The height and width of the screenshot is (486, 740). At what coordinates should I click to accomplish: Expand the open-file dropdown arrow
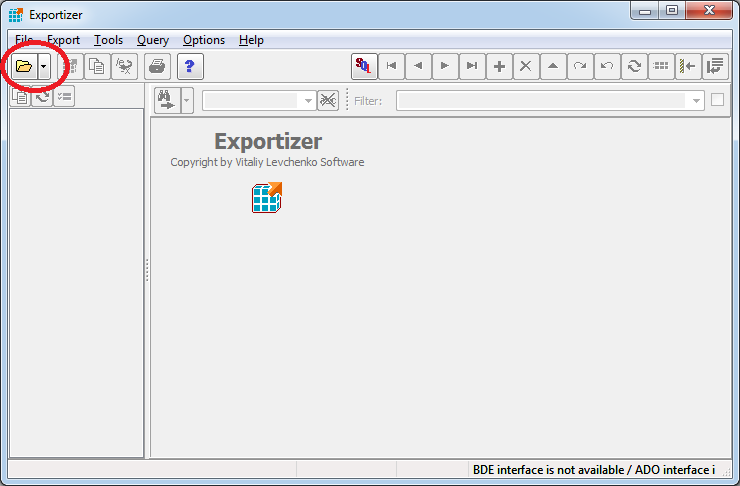pos(43,67)
